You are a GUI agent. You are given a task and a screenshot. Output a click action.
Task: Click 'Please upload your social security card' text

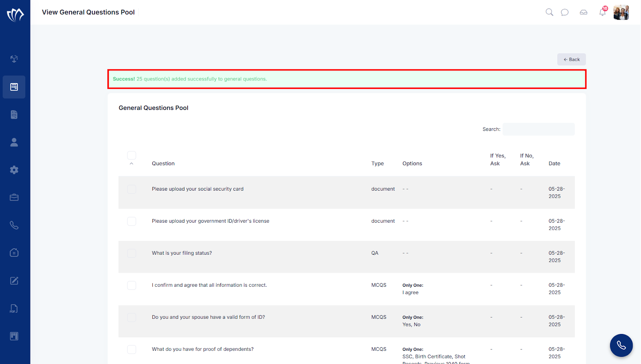(x=198, y=189)
